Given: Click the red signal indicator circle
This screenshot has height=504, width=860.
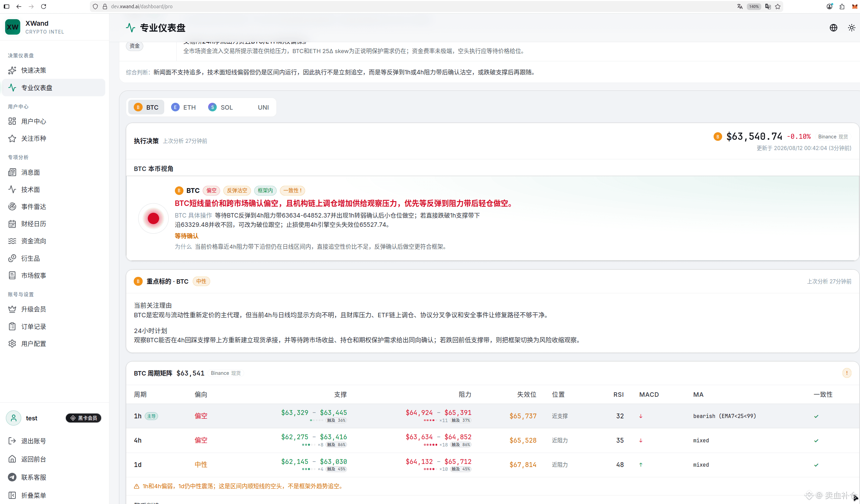Looking at the screenshot, I should 153,218.
